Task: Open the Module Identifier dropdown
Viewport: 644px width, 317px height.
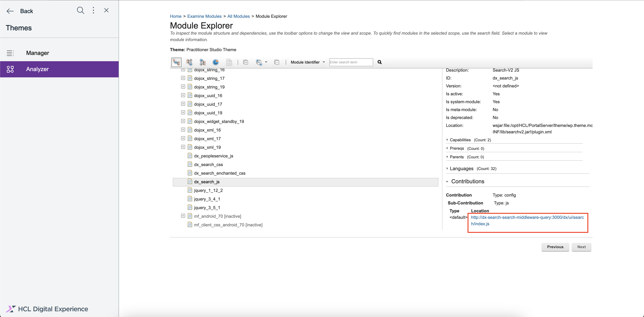Action: [x=307, y=62]
